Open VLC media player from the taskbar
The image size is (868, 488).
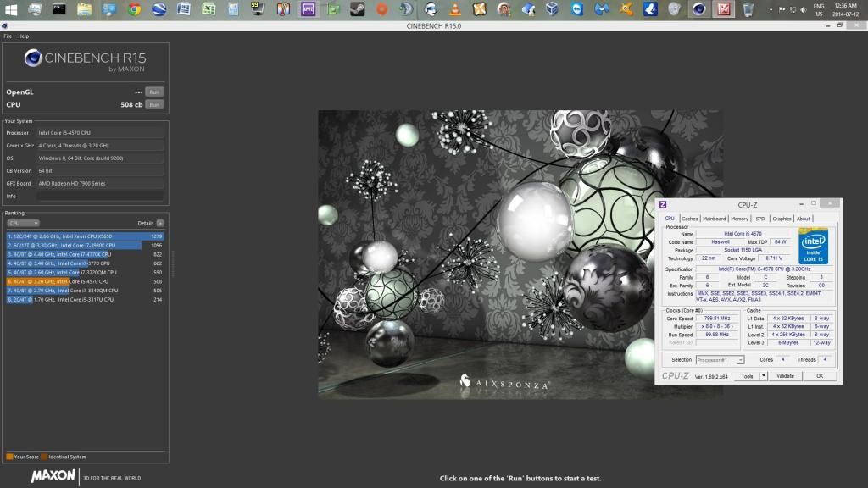455,9
